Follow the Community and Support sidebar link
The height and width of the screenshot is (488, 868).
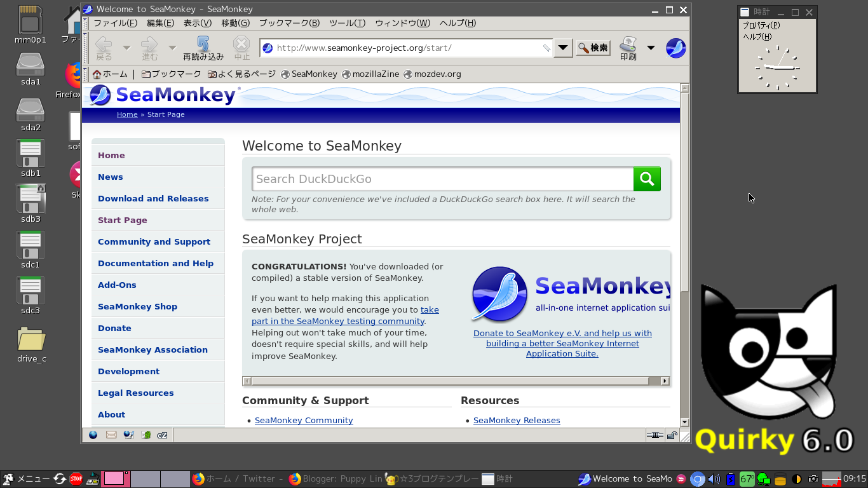[154, 242]
